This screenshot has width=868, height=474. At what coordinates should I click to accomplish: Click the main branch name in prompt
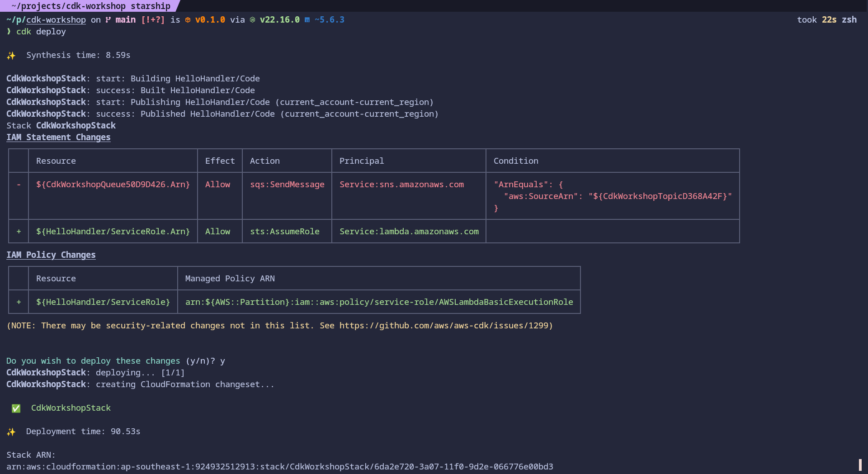pyautogui.click(x=126, y=20)
